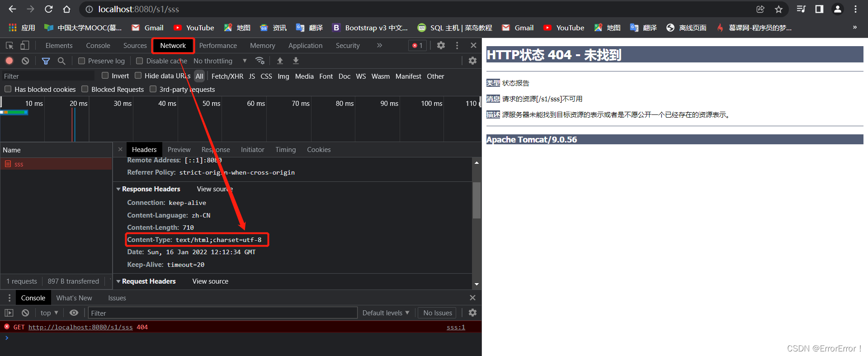Switch to Elements tab
868x356 pixels.
tap(59, 45)
